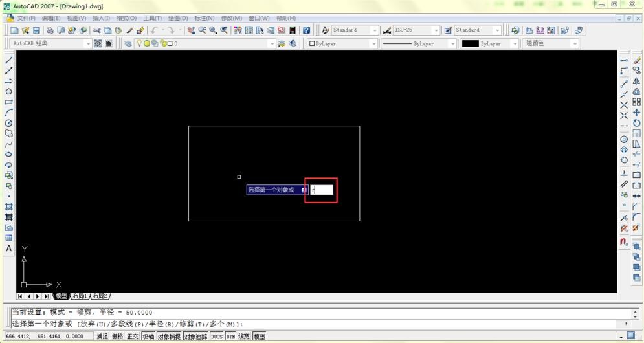Screen dimensions: 644x343
Task: Select the Spline draw tool
Action: 8,144
